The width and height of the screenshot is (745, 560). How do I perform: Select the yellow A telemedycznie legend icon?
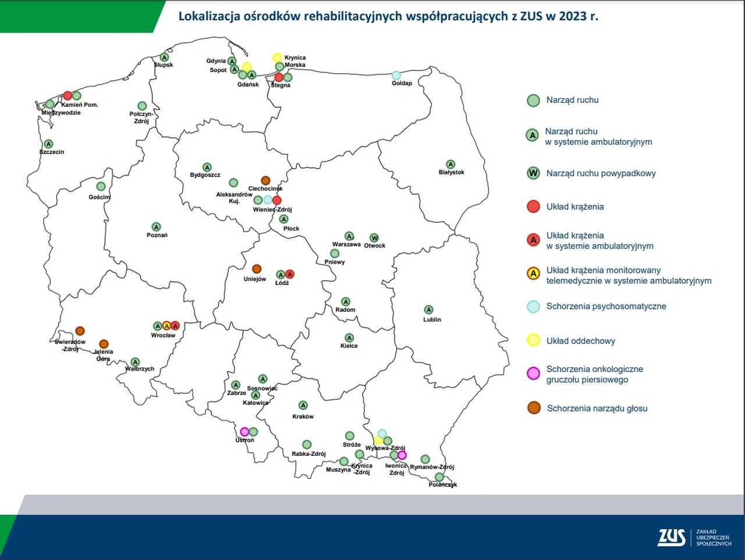click(x=533, y=273)
